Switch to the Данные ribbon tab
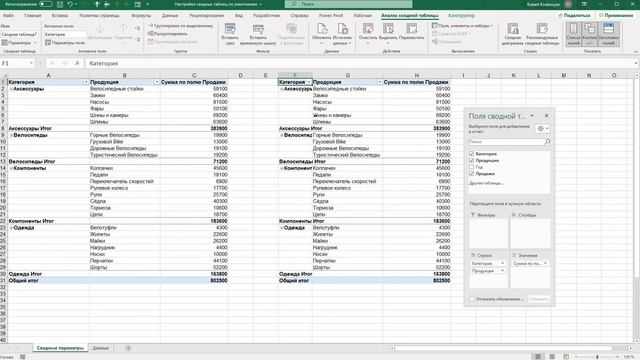 click(x=170, y=16)
